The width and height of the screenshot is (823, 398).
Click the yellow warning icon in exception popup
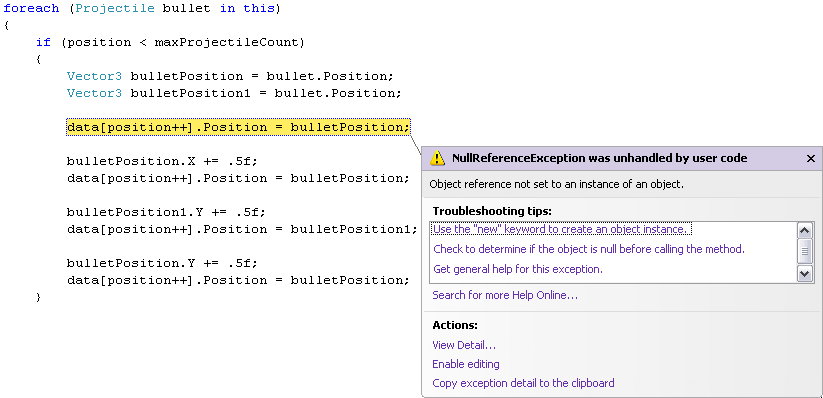437,158
